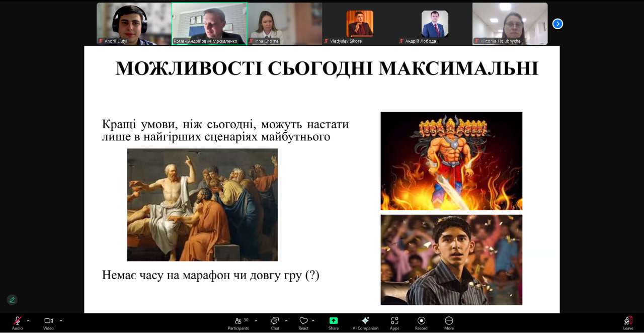Screen dimensions: 644x333
Task: Open AI Companion
Action: (x=365, y=322)
